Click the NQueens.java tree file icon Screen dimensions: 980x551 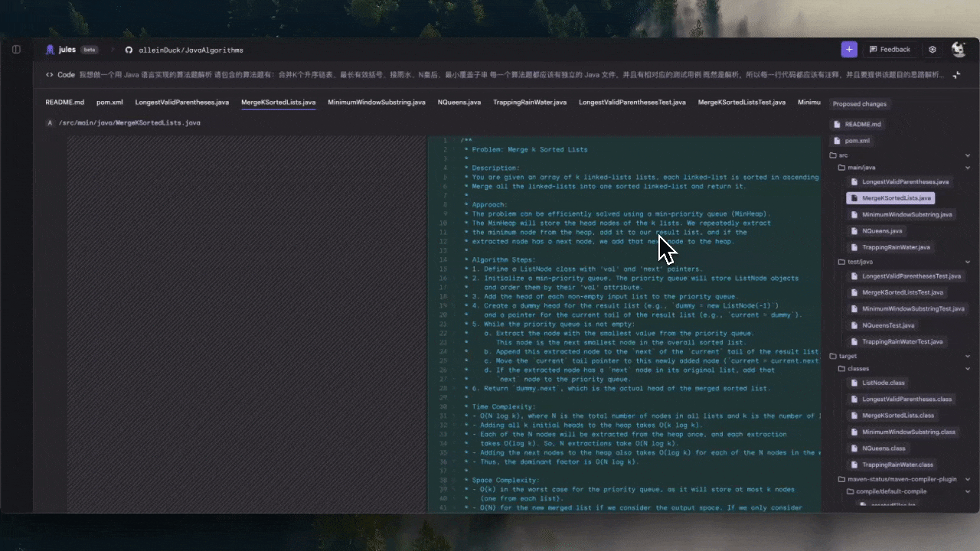click(855, 231)
